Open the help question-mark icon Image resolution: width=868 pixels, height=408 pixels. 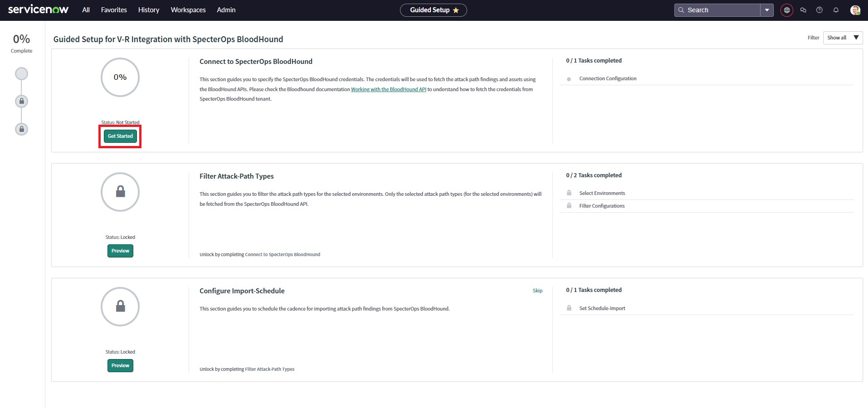[819, 10]
